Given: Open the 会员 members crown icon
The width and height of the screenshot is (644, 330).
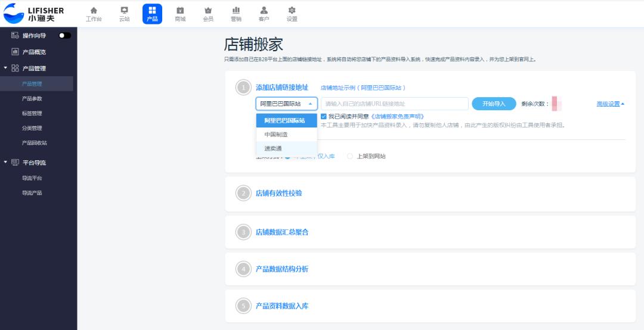Looking at the screenshot, I should pyautogui.click(x=208, y=14).
